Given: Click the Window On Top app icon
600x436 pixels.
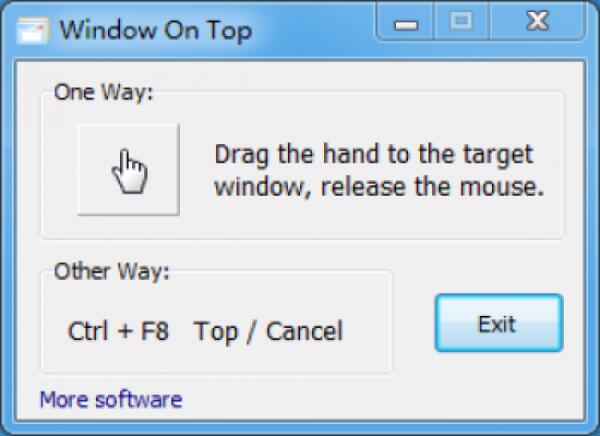Looking at the screenshot, I should tap(33, 30).
